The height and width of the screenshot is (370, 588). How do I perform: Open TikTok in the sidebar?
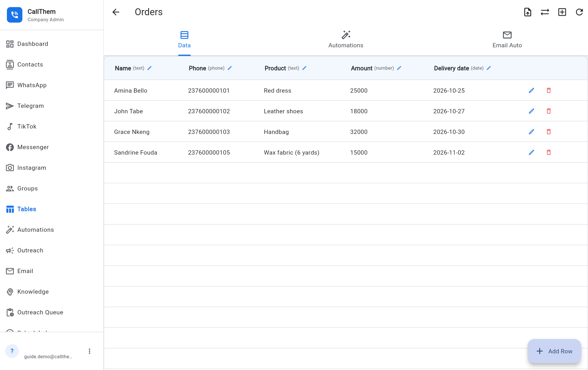(x=52, y=126)
